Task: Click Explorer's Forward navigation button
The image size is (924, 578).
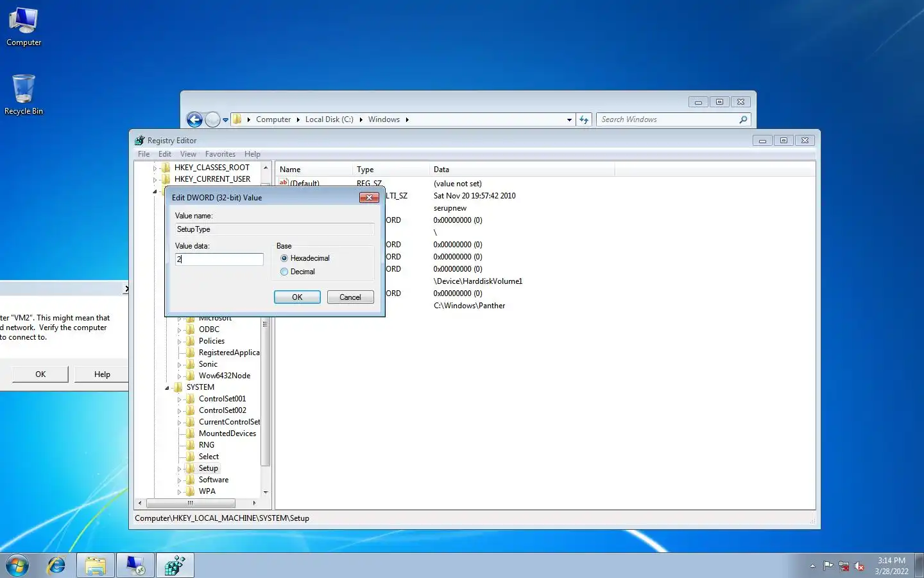Action: click(x=212, y=119)
